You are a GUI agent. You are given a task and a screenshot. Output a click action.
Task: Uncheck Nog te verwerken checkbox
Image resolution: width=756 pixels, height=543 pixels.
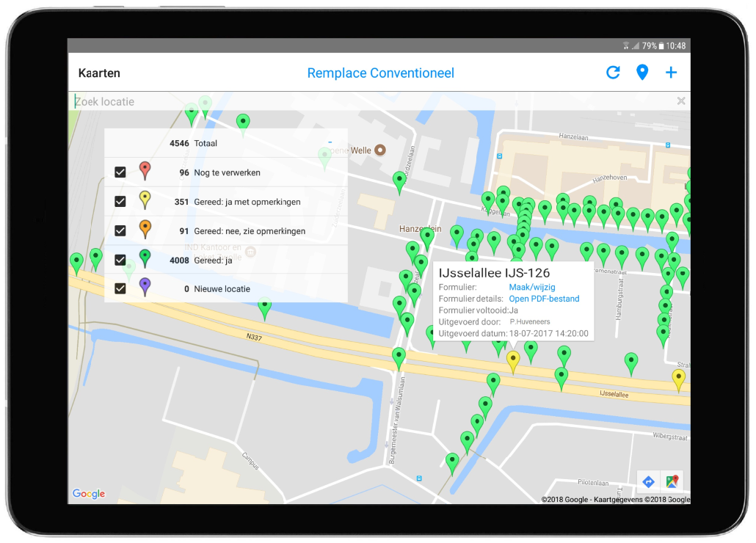[x=120, y=172]
